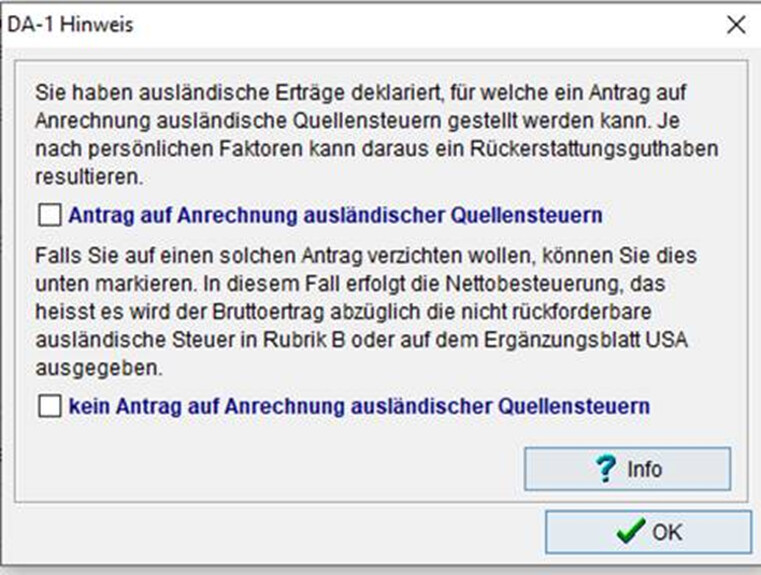Viewport: 761px width, 575px height.
Task: Click the green checkmark icon
Action: [x=630, y=532]
